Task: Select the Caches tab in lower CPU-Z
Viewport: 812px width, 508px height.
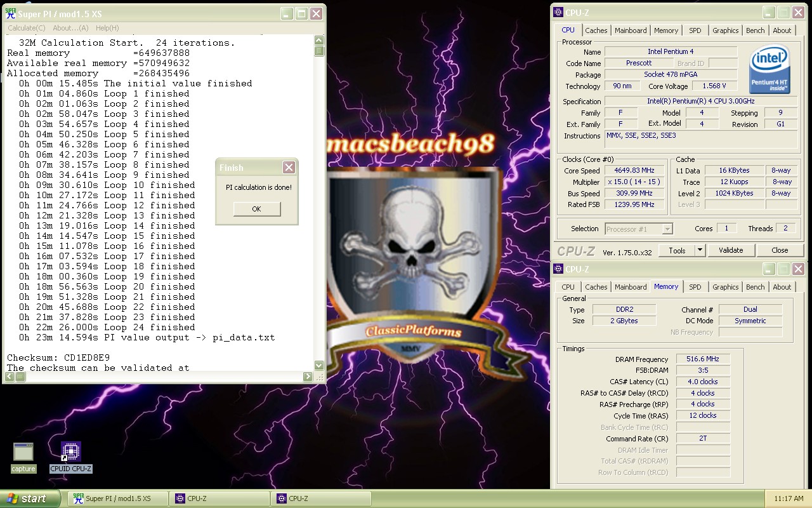Action: 596,287
